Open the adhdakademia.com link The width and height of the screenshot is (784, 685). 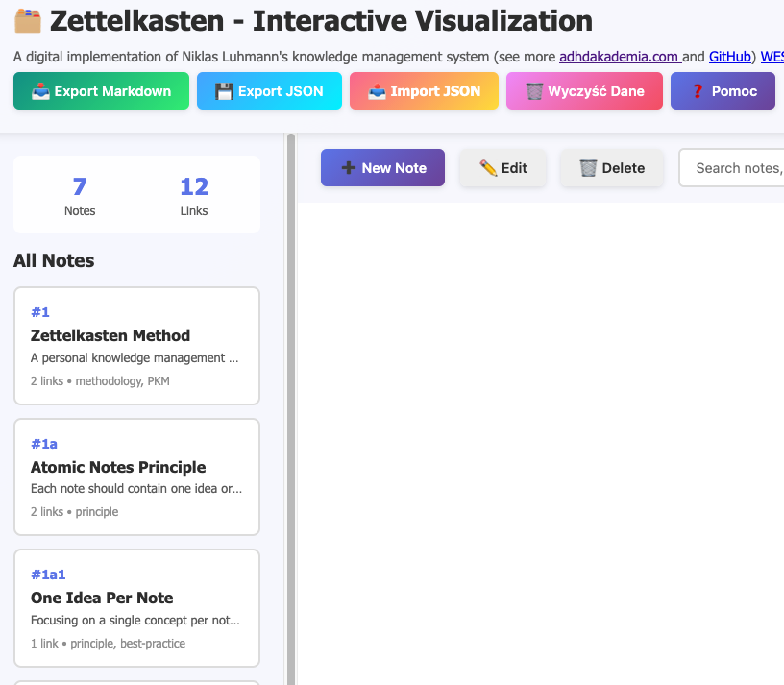click(620, 57)
